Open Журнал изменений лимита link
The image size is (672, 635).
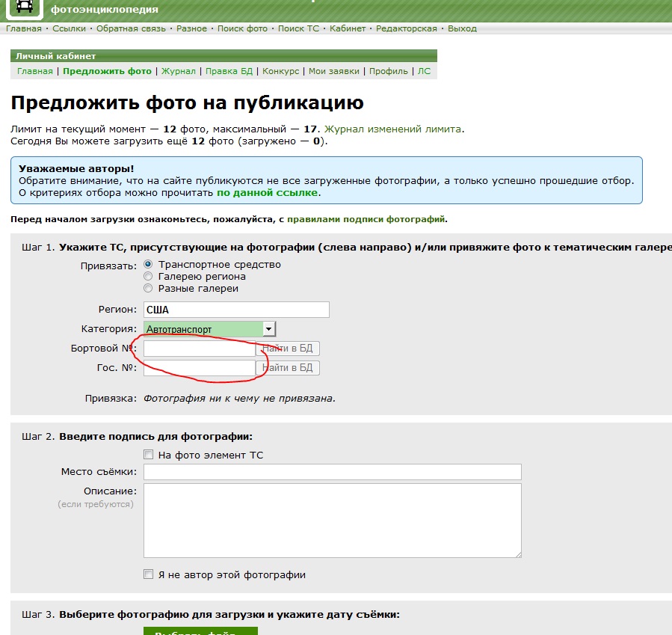[x=392, y=129]
